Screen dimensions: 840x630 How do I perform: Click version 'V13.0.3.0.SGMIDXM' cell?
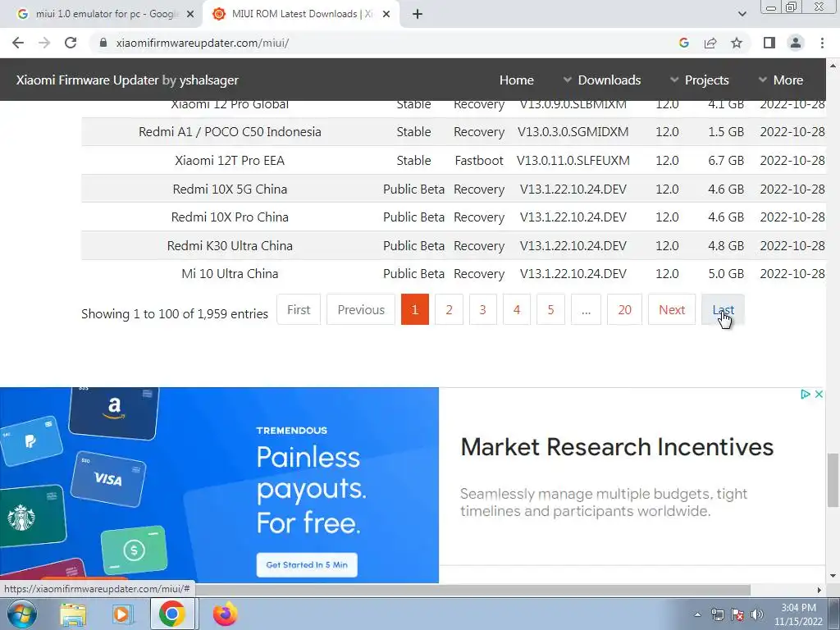573,132
